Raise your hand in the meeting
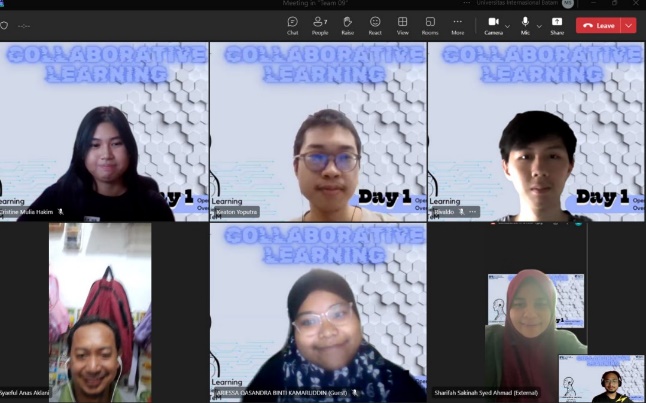Screen dimensions: 646x403 click(x=347, y=26)
